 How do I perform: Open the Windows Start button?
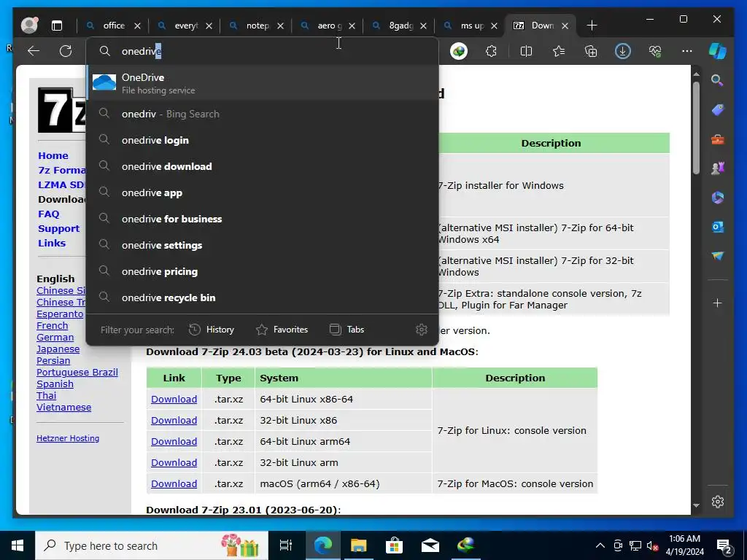click(x=18, y=545)
